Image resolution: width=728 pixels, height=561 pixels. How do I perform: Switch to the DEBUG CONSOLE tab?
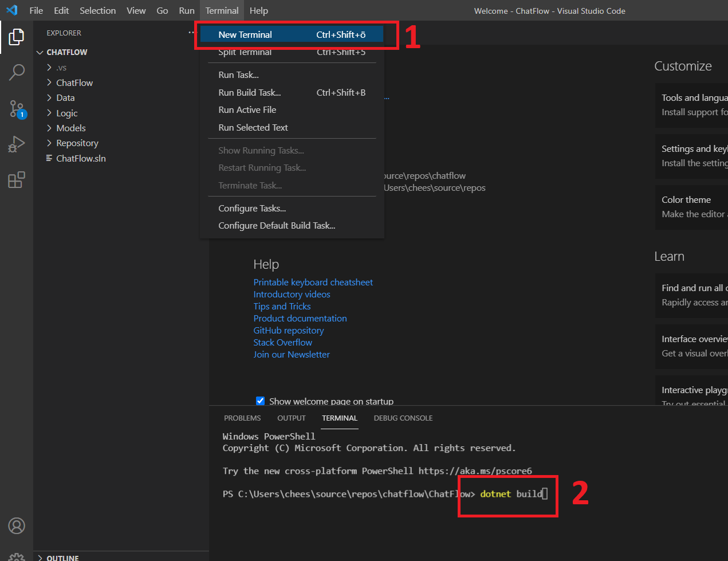403,418
